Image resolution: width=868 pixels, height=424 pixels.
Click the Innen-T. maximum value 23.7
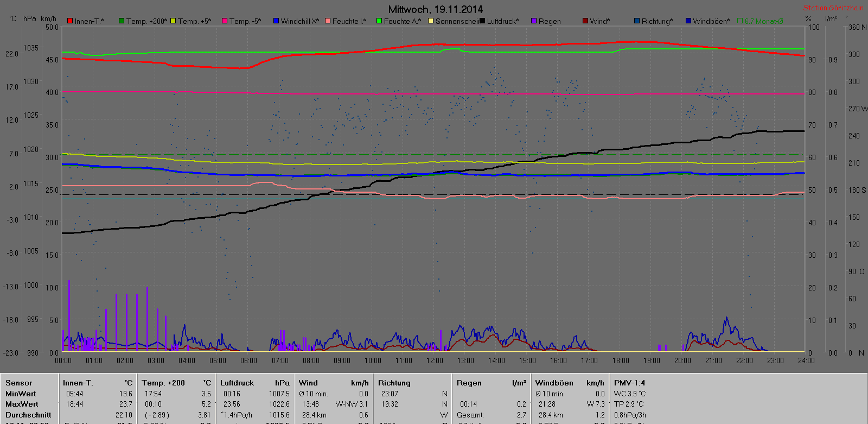click(126, 404)
